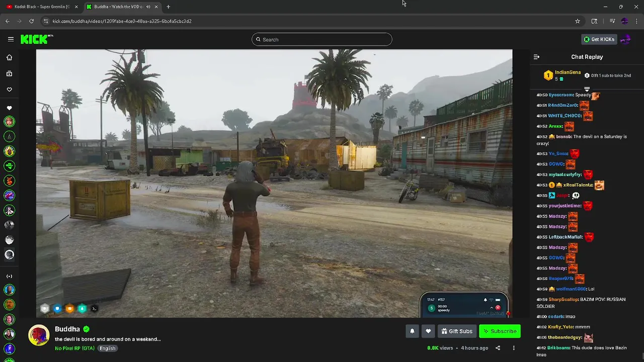Click the Subscribe button
Screen dimensions: 644x362
coord(500,331)
